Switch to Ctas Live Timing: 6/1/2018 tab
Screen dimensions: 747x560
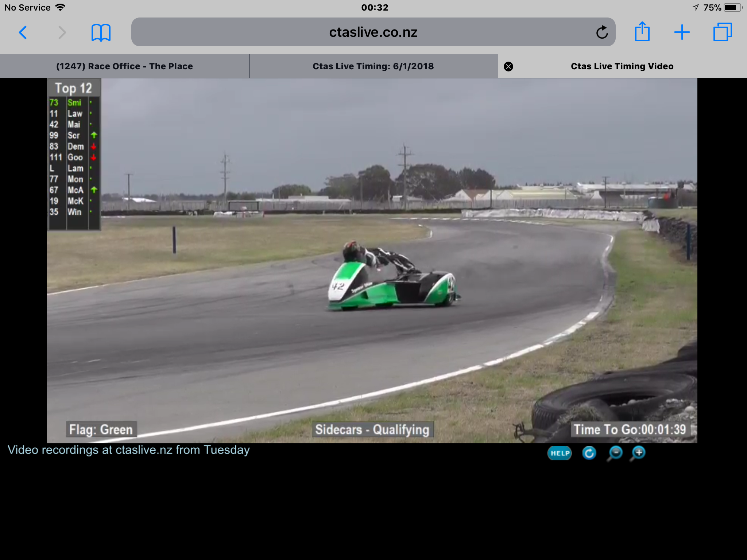click(373, 66)
